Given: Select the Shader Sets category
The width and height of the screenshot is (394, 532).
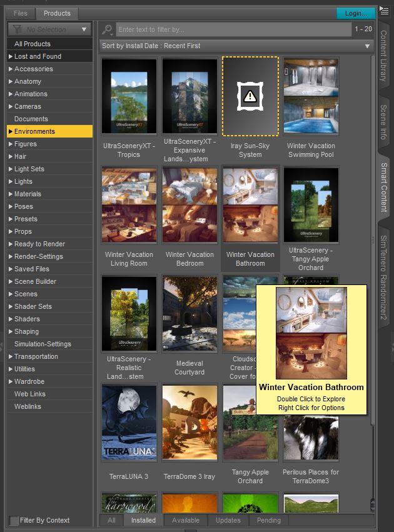Looking at the screenshot, I should click(x=49, y=306).
